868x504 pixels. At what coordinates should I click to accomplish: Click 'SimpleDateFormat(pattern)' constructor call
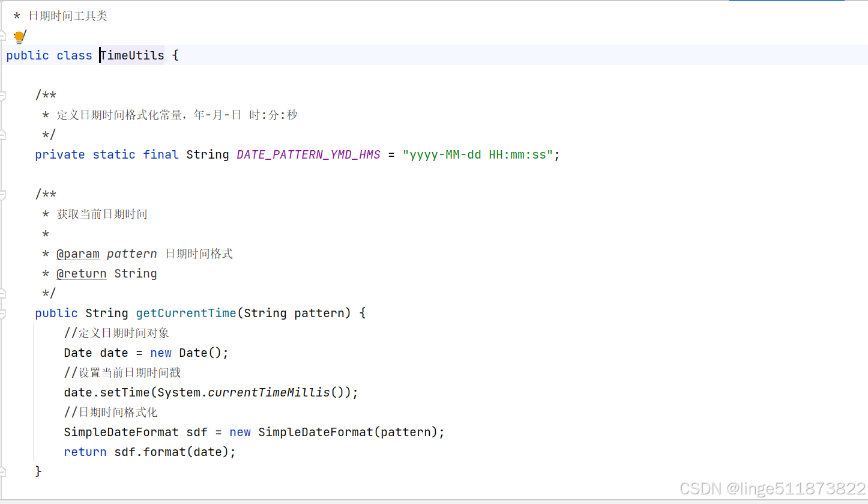[x=348, y=432]
